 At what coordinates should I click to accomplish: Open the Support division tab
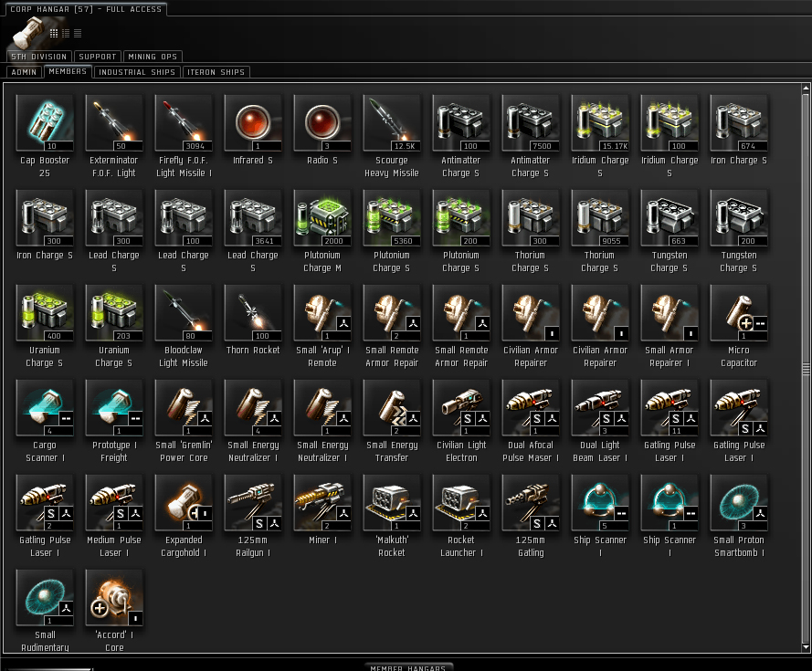[98, 57]
